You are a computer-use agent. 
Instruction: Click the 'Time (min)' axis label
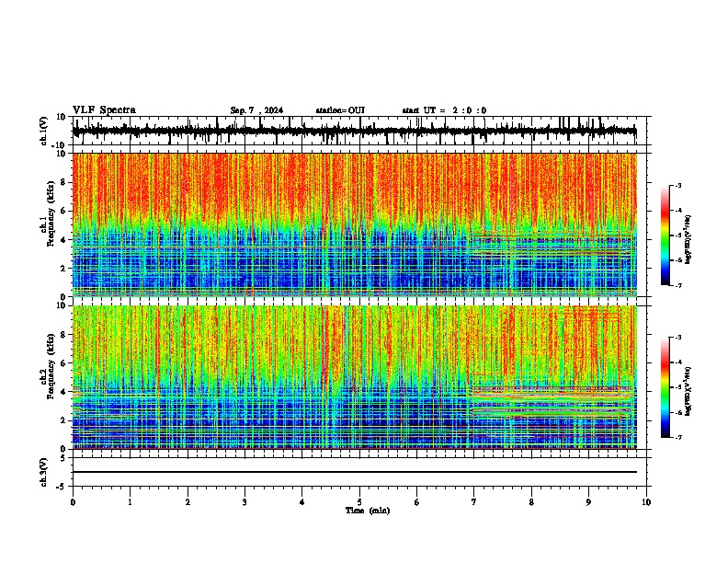coord(368,511)
